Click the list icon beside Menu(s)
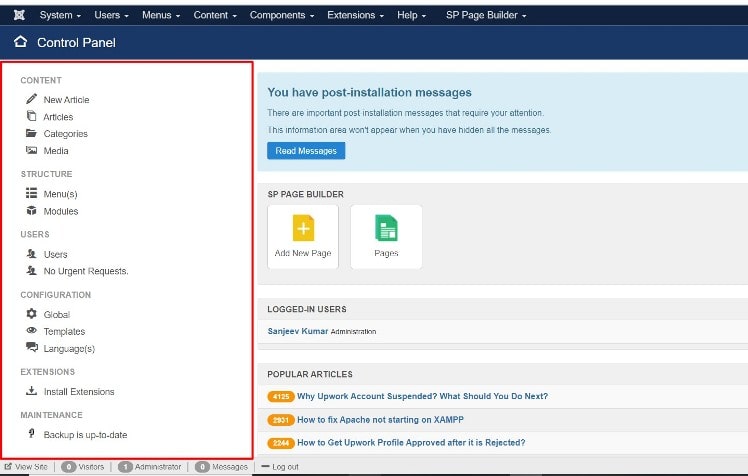The image size is (748, 476). 31,193
